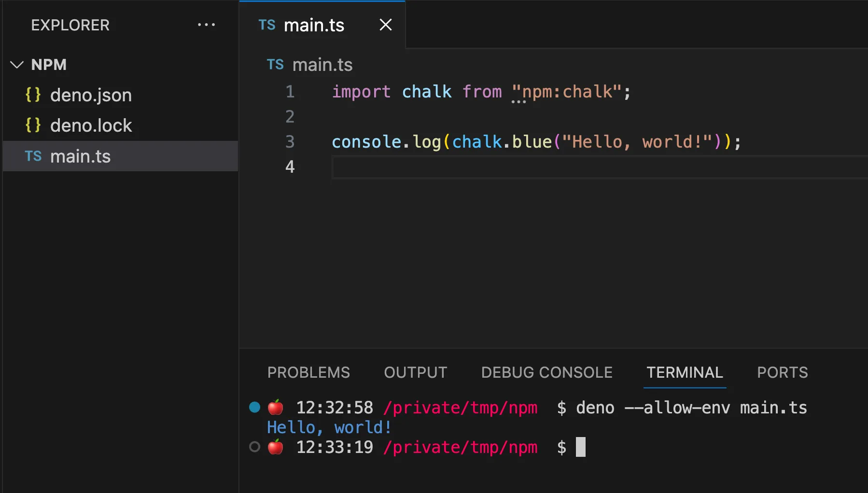This screenshot has width=868, height=493.
Task: Switch to the PROBLEMS panel tab
Action: [308, 372]
